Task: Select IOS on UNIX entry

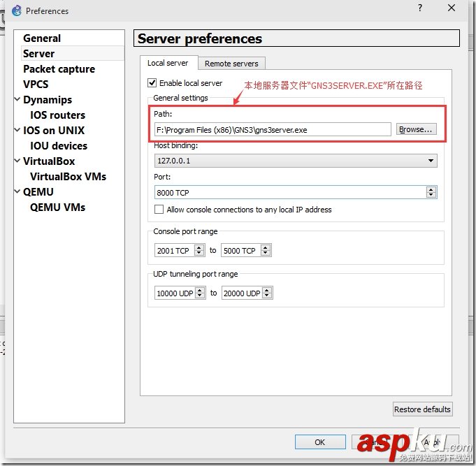Action: coord(54,131)
